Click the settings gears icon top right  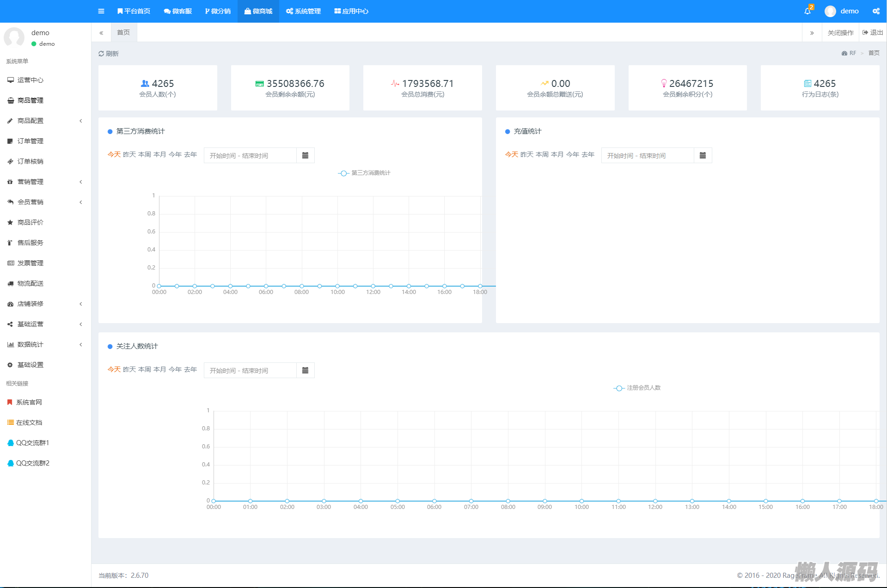[x=876, y=11]
